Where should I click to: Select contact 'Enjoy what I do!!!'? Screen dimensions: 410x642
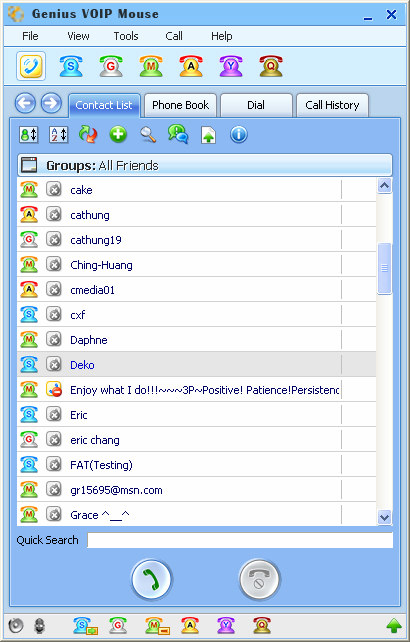click(197, 389)
